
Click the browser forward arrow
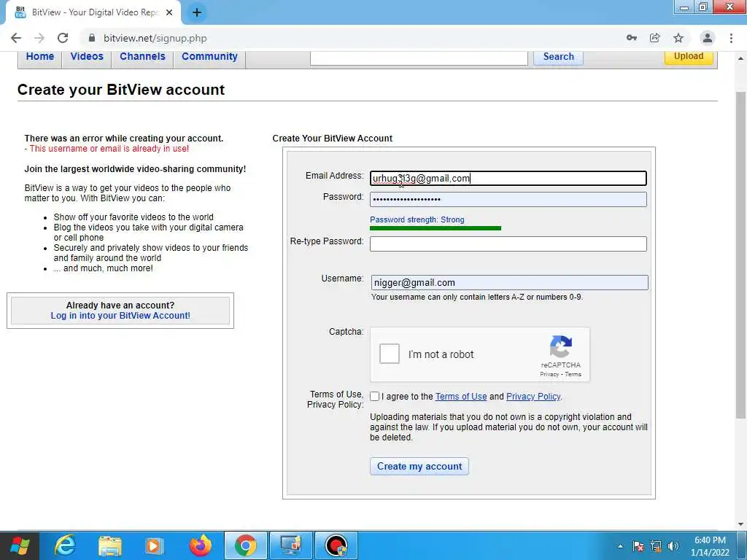[x=39, y=38]
